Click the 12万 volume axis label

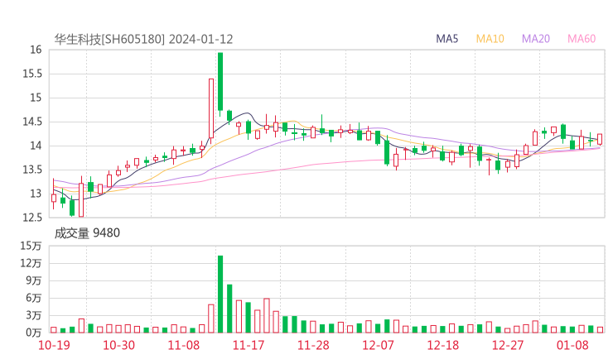pyautogui.click(x=31, y=263)
